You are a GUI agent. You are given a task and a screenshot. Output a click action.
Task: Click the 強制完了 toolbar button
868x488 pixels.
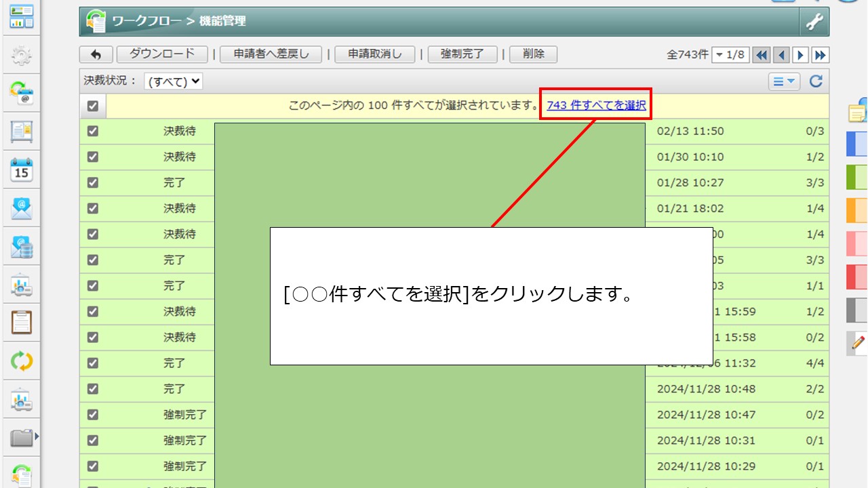[x=462, y=55]
